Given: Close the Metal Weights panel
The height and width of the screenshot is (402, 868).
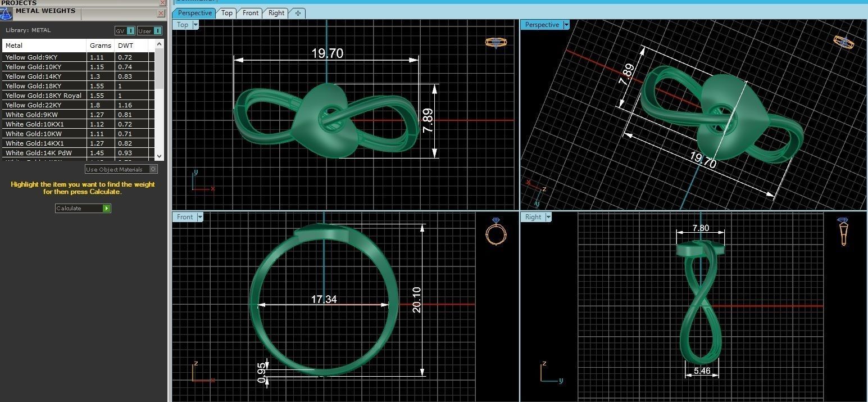Looking at the screenshot, I should pyautogui.click(x=162, y=13).
